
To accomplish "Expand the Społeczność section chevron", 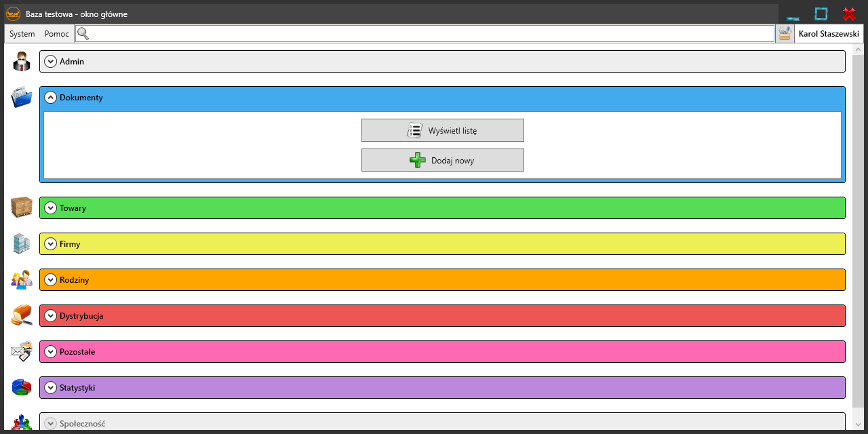I will point(50,424).
